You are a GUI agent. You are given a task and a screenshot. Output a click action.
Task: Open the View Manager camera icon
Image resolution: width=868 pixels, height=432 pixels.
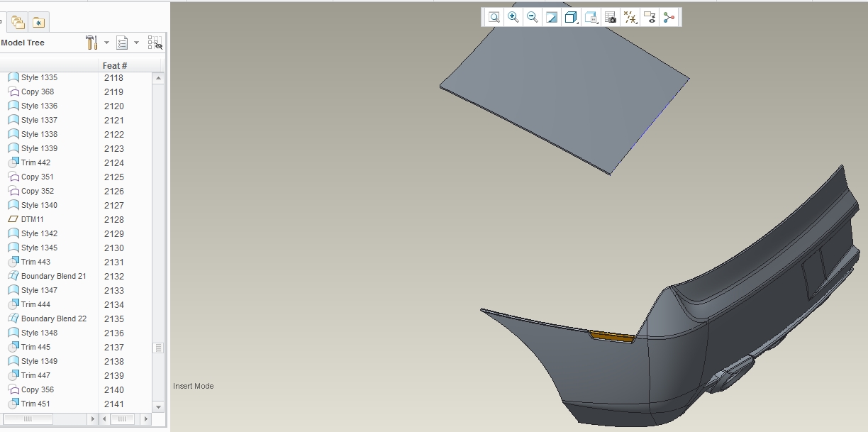coord(611,17)
